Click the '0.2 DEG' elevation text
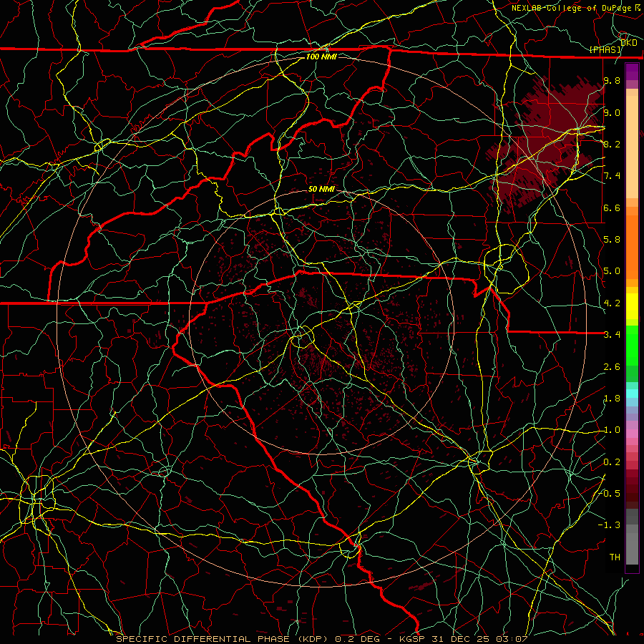This screenshot has width=644, height=644. coord(357,639)
